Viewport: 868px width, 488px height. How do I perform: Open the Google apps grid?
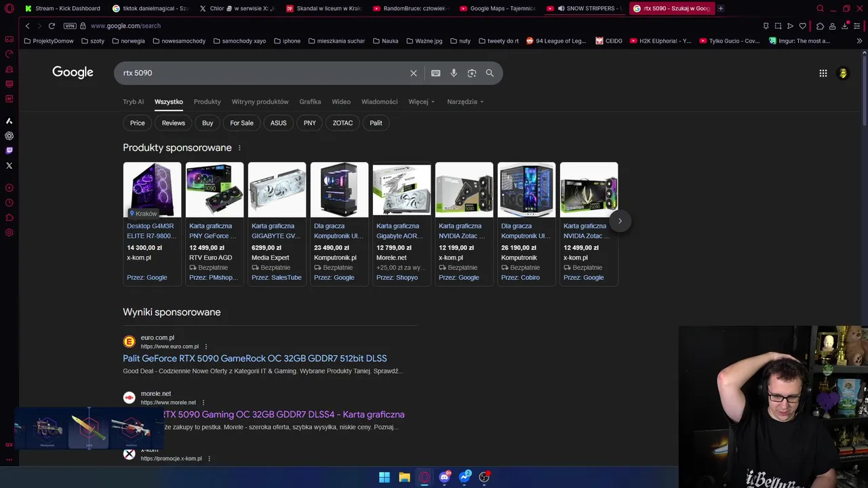point(823,73)
